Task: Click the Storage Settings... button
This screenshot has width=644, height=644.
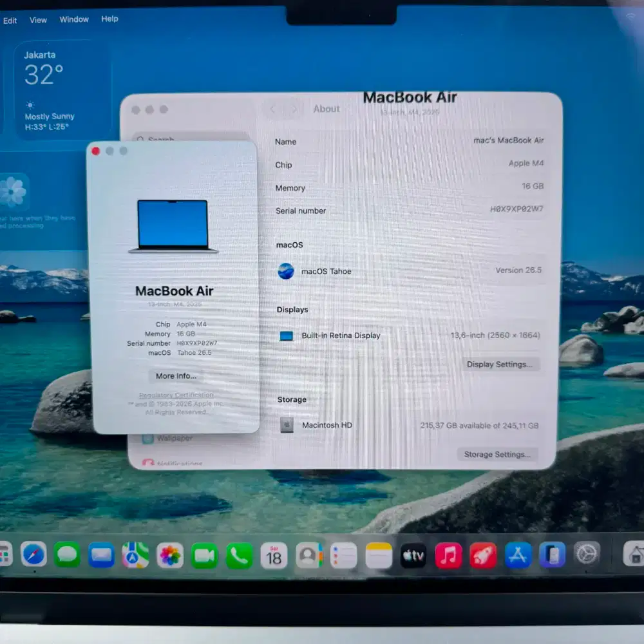Action: point(497,454)
